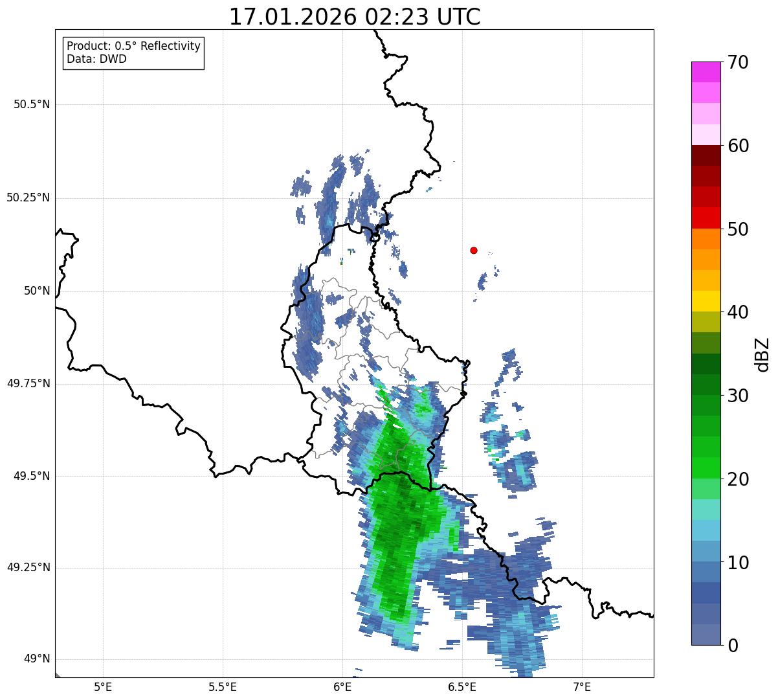The image size is (778, 700).
Task: Click the 6°E longitude axis label
Action: point(342,686)
